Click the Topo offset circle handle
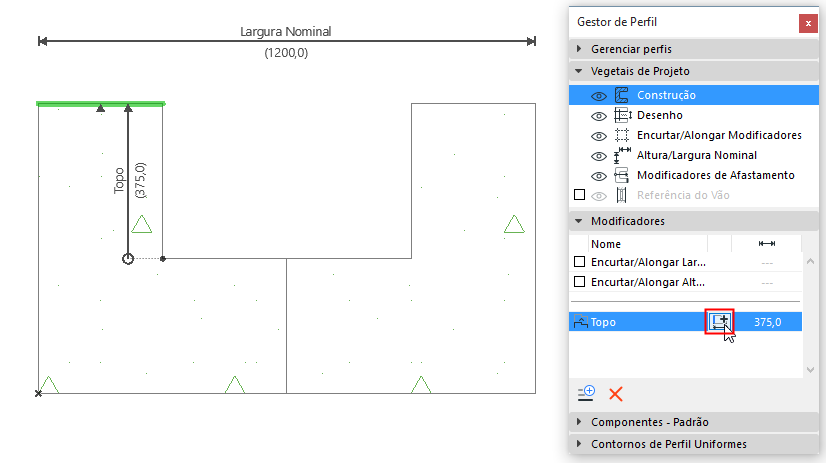Viewport: 826px width, 463px height. pyautogui.click(x=127, y=259)
